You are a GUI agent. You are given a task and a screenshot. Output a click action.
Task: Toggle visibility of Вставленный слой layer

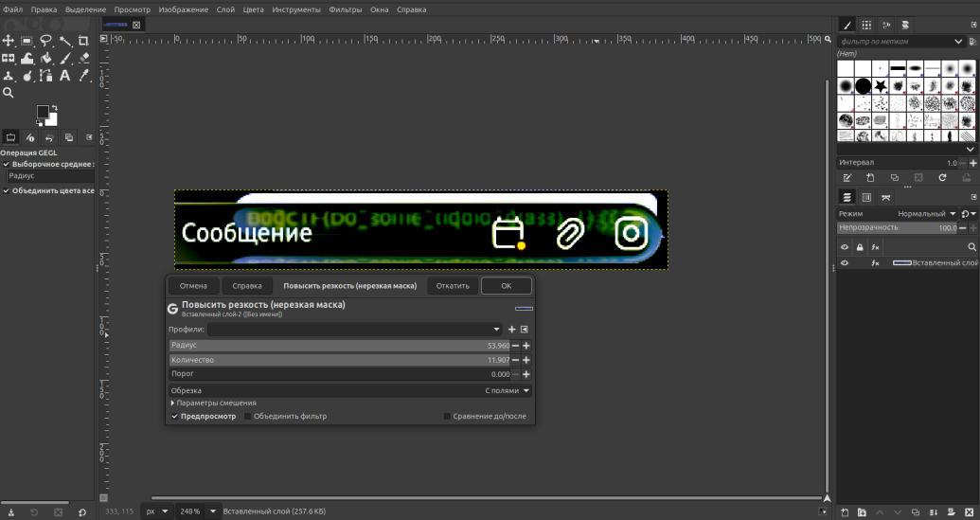[x=845, y=263]
